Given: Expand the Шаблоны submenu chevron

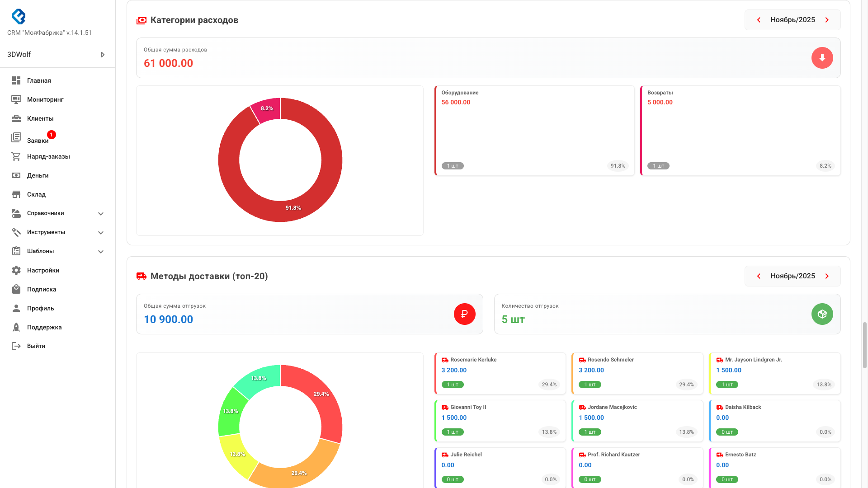Looking at the screenshot, I should 101,252.
